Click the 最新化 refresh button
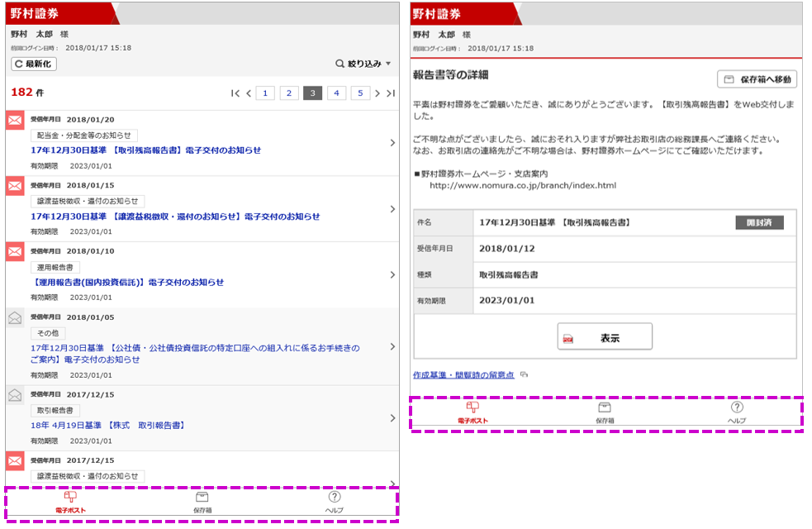The width and height of the screenshot is (812, 529). 34,64
